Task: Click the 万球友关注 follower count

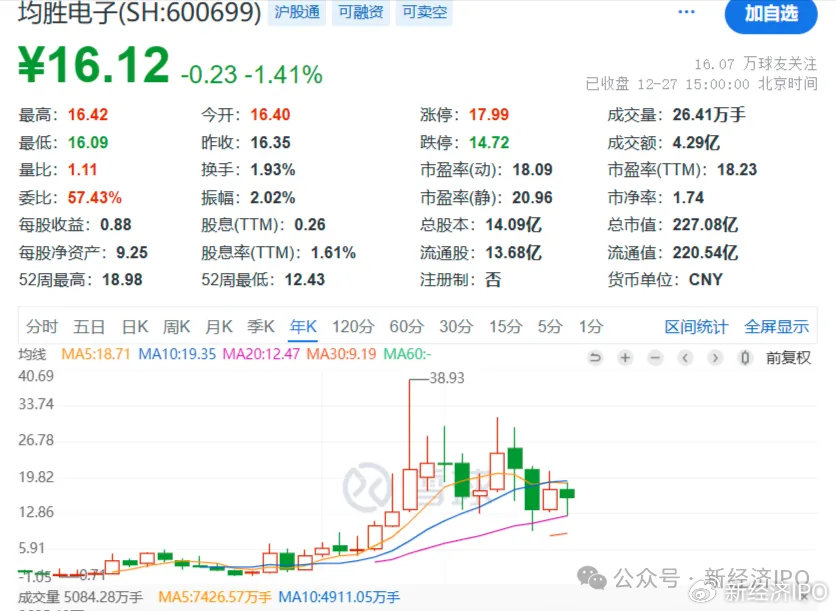Action: (x=755, y=64)
